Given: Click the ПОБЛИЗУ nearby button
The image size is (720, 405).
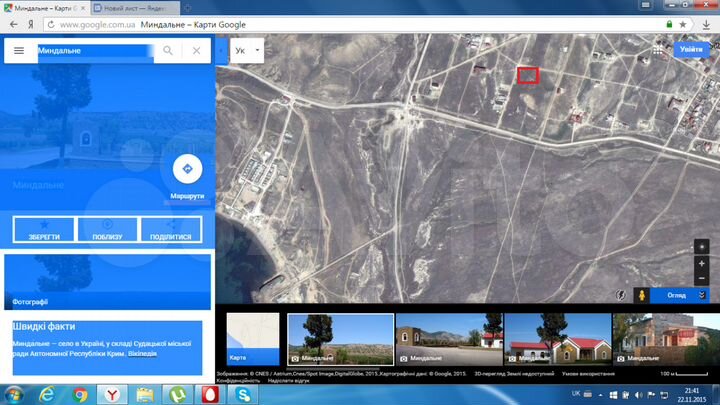Looking at the screenshot, I should tap(107, 229).
